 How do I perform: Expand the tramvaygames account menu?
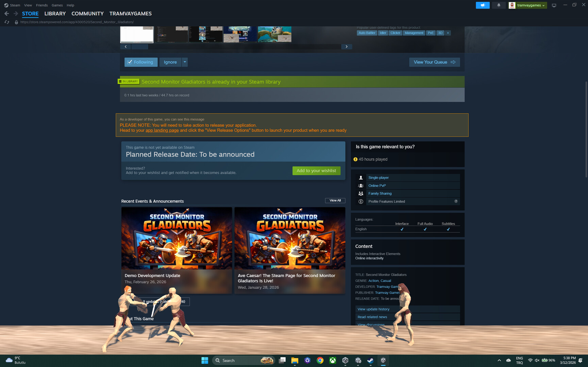point(527,5)
